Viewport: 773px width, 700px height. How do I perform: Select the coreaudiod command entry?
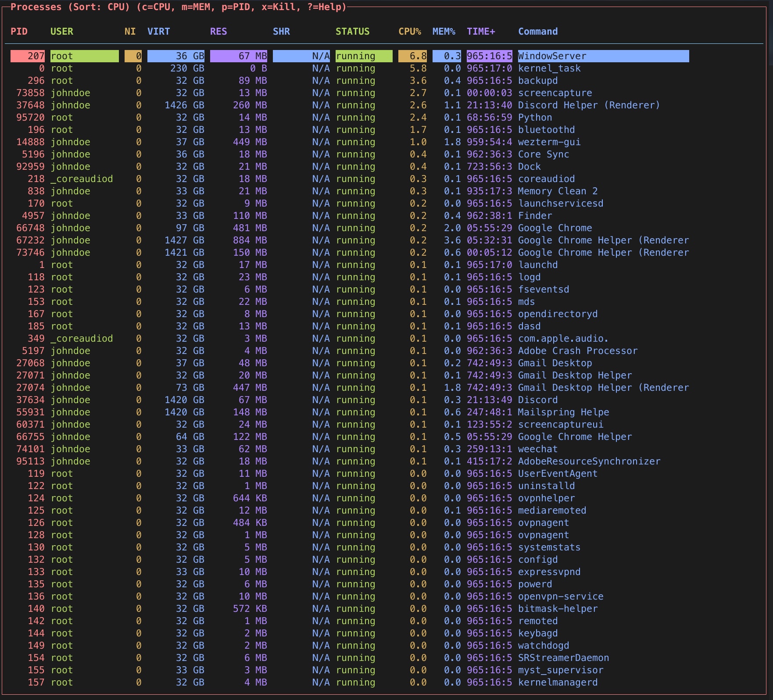point(547,179)
